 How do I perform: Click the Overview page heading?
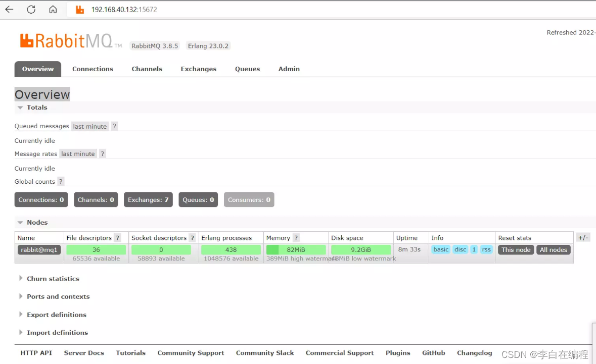(x=42, y=94)
